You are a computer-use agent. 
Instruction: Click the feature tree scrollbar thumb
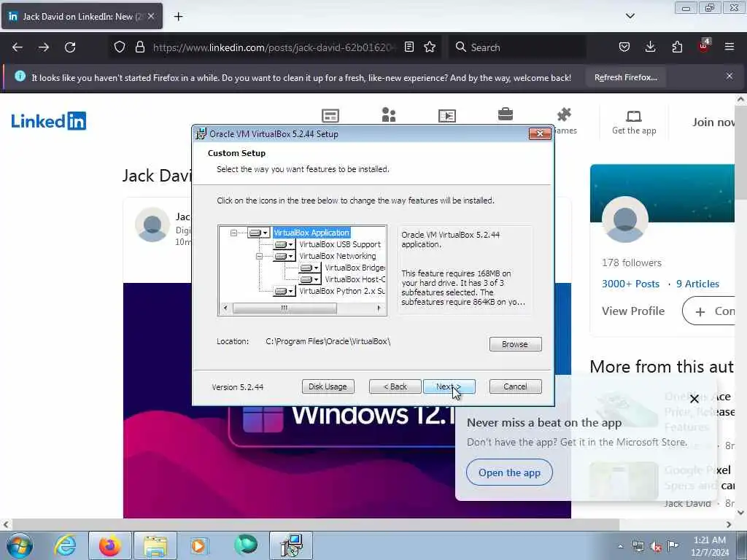click(285, 308)
